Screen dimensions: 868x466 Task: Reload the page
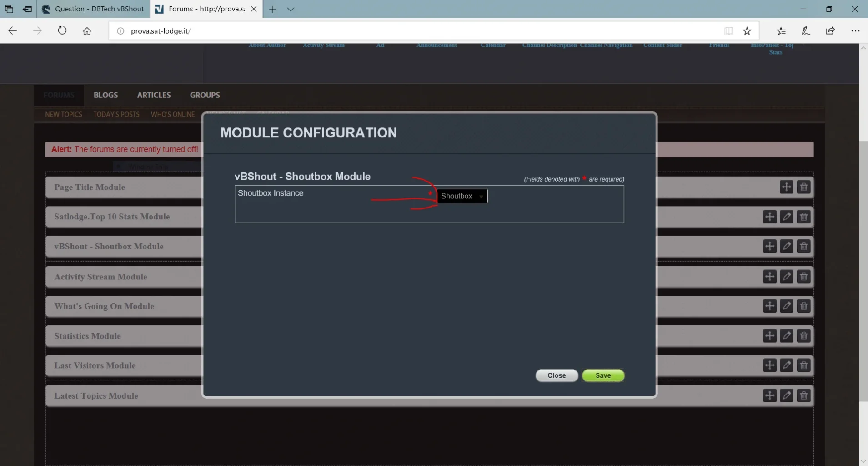(x=62, y=31)
